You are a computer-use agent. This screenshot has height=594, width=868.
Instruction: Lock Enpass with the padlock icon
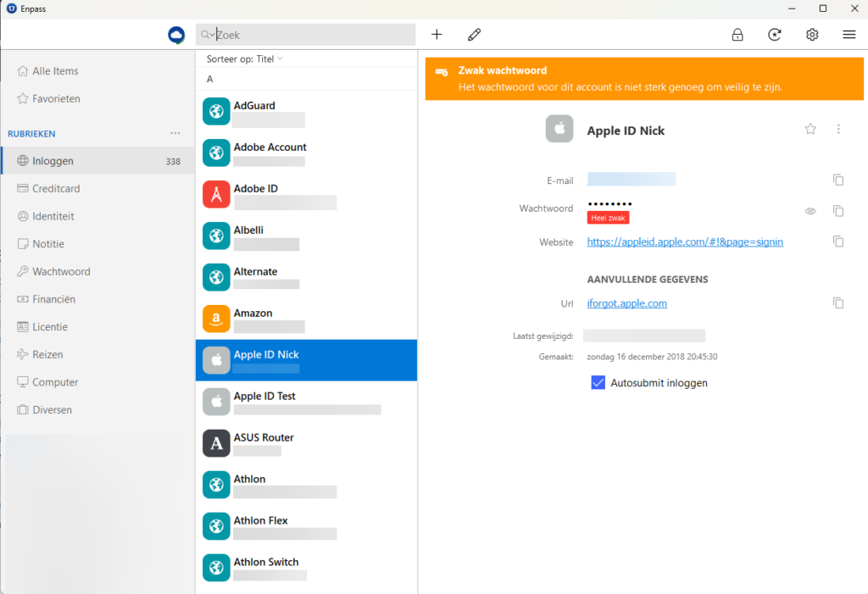737,35
